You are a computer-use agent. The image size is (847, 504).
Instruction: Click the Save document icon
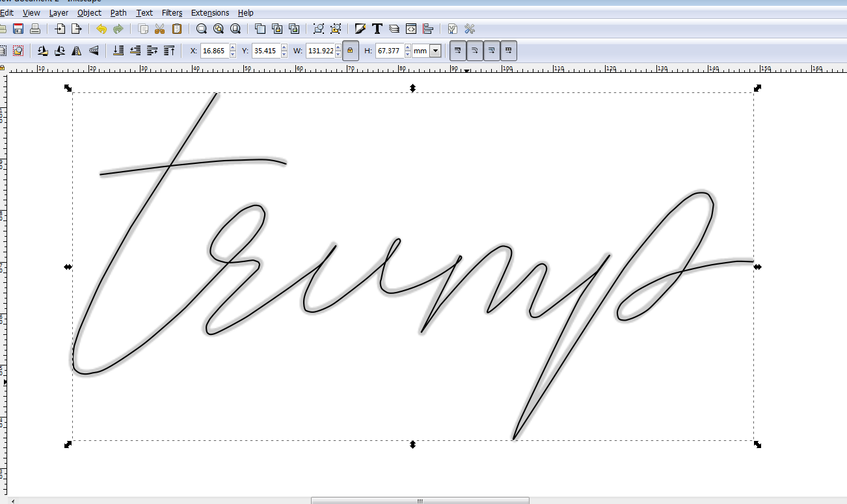point(18,29)
